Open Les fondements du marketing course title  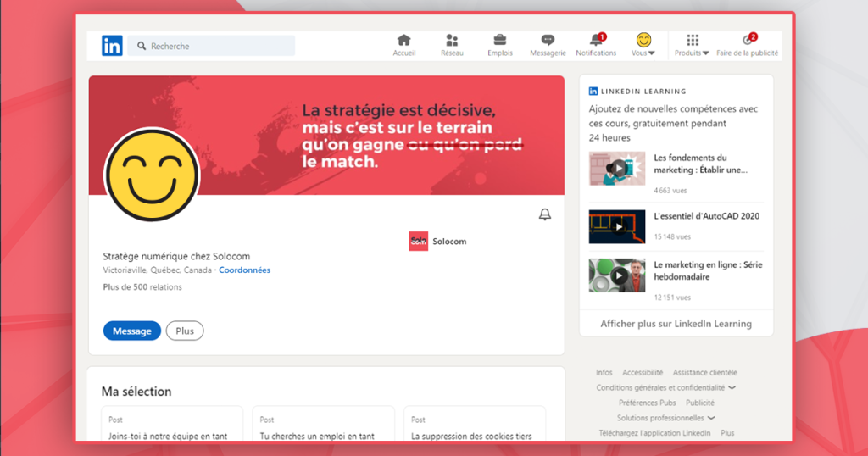click(701, 164)
